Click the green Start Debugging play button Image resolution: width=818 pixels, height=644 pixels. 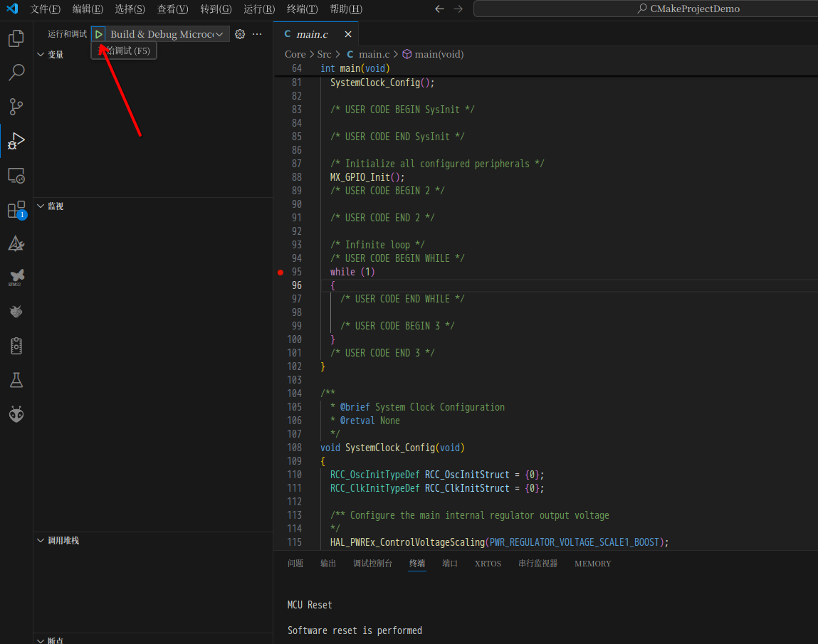pos(98,34)
